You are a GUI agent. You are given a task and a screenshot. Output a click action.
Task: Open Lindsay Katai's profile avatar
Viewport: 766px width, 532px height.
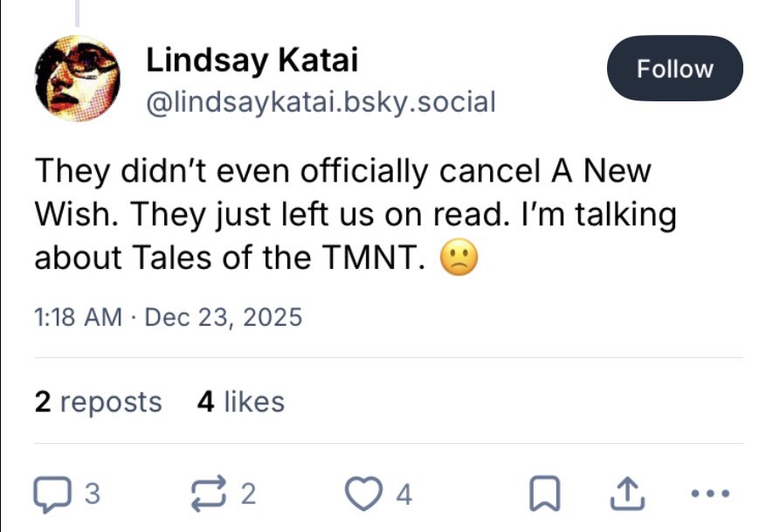click(x=76, y=79)
